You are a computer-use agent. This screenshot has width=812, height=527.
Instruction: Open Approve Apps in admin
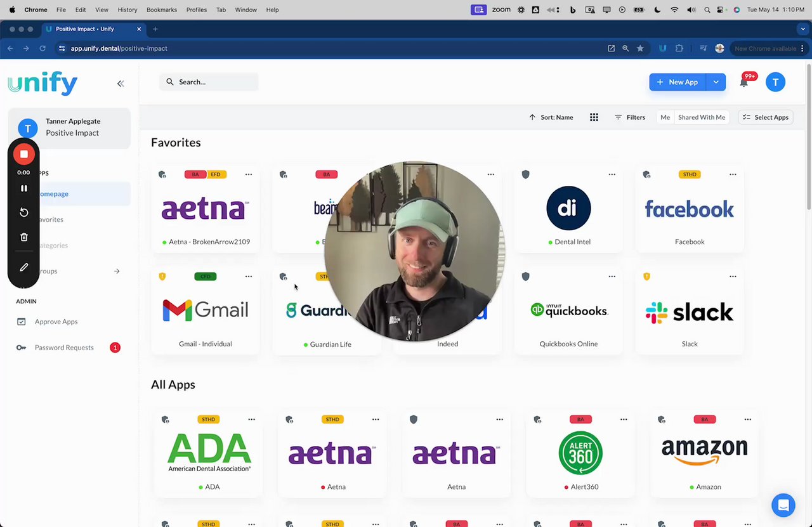pos(56,322)
